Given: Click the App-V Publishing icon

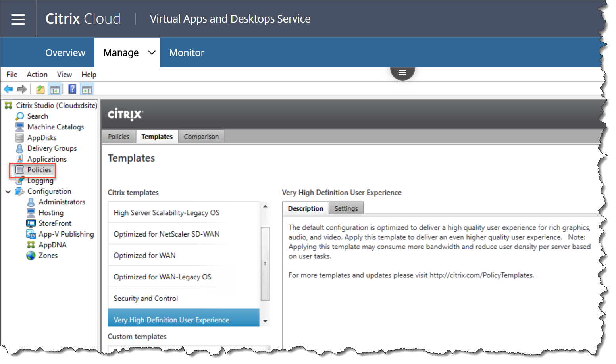Looking at the screenshot, I should point(31,234).
